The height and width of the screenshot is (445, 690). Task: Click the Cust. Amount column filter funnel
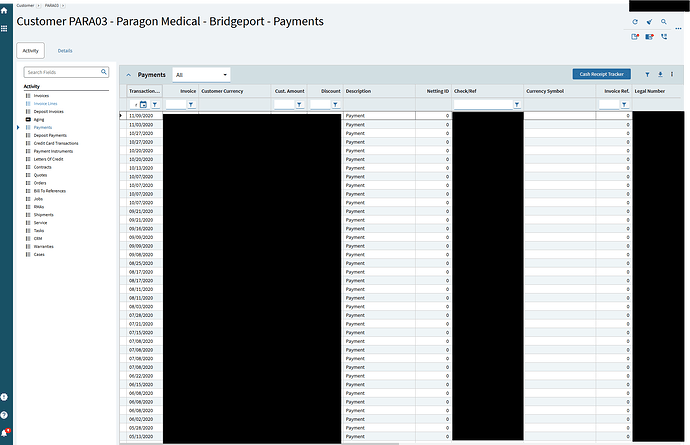299,104
